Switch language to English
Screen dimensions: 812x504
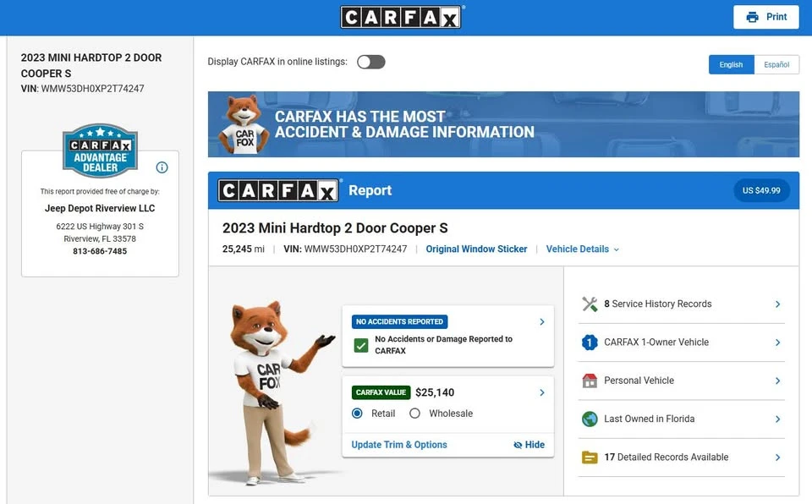731,65
